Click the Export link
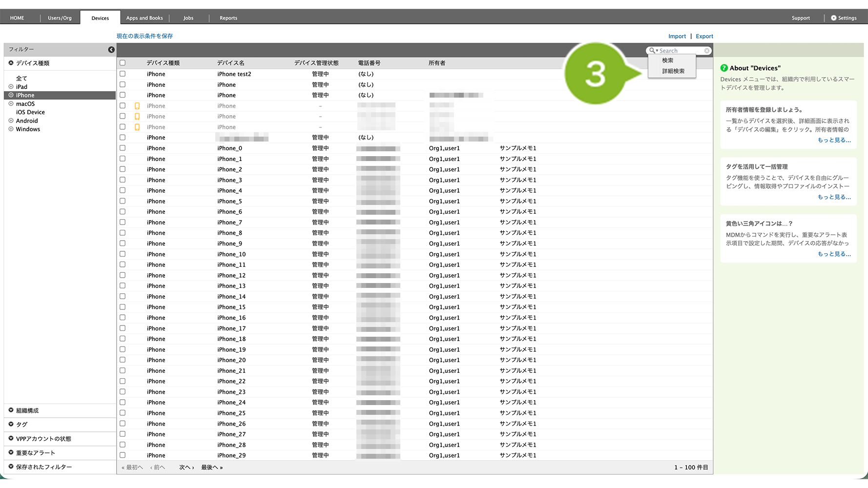Viewport: 868px width, 488px height. pos(704,37)
